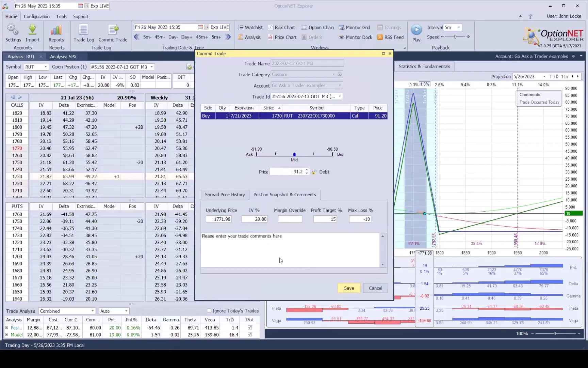Open the Settings gear in the ribbon

[x=13, y=33]
